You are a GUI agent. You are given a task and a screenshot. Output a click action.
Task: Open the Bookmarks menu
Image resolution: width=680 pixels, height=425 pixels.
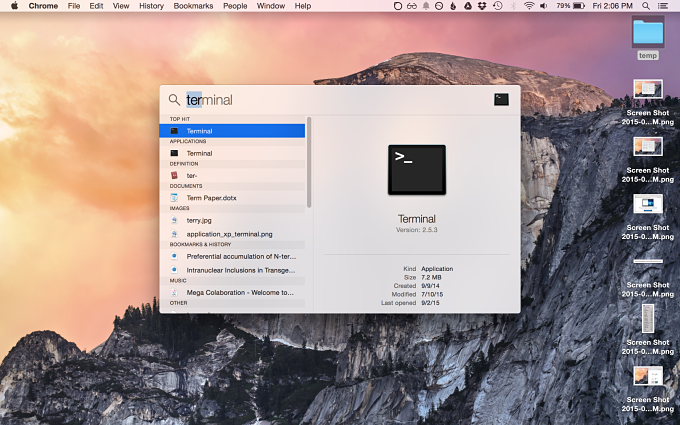pyautogui.click(x=193, y=6)
